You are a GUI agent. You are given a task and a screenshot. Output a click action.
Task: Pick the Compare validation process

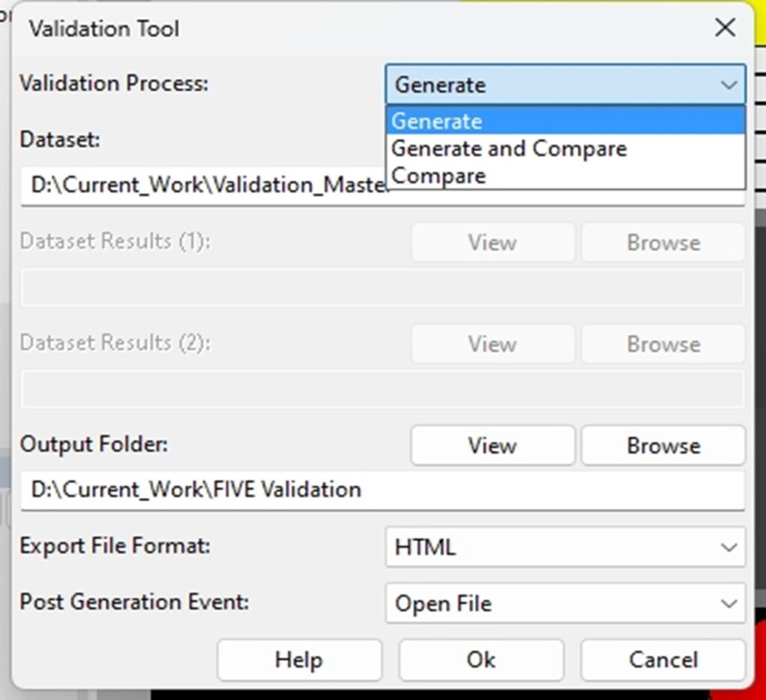coord(566,175)
